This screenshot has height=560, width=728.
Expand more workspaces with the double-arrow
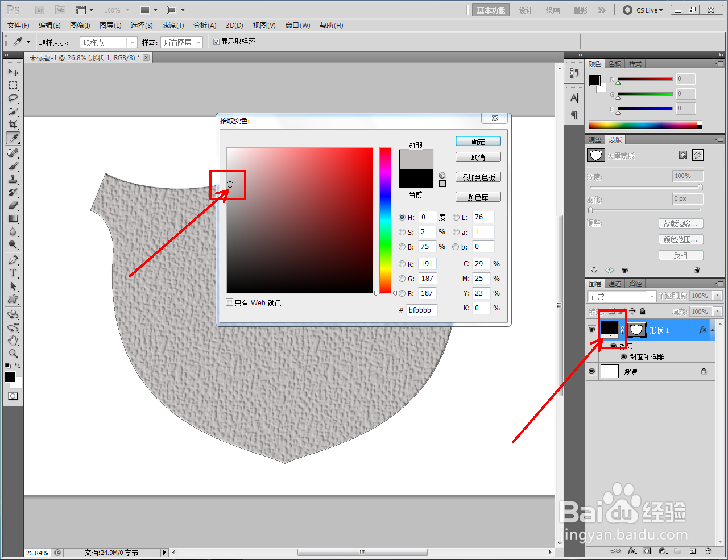pyautogui.click(x=602, y=10)
